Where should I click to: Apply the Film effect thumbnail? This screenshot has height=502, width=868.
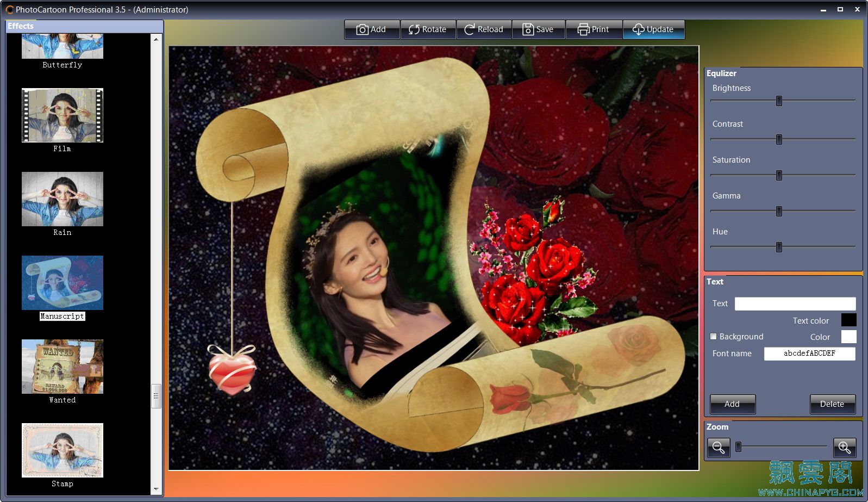(x=63, y=115)
